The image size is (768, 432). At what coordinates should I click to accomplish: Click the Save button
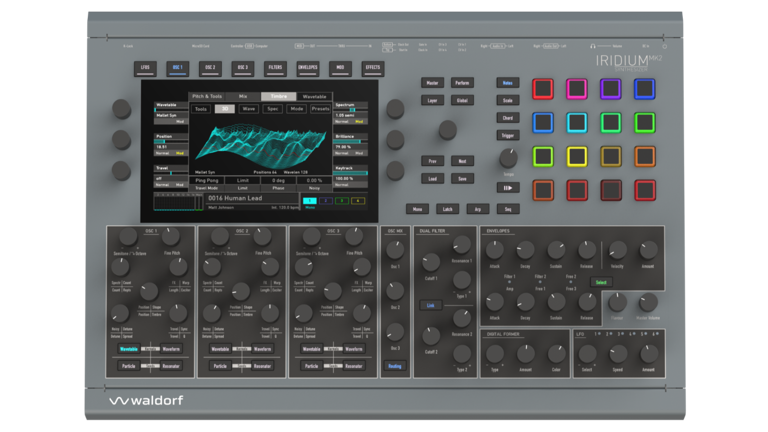(462, 179)
